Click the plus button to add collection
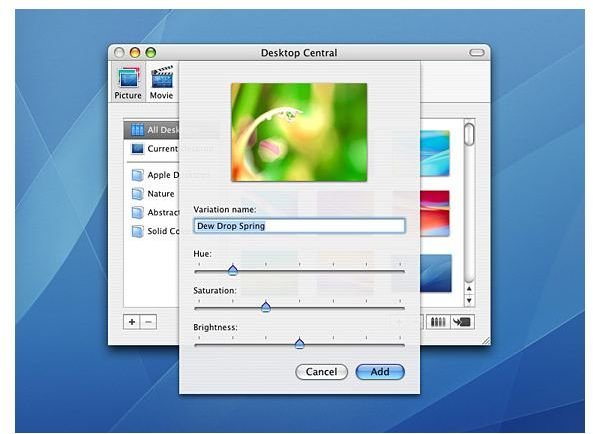This screenshot has height=434, width=593. (132, 322)
